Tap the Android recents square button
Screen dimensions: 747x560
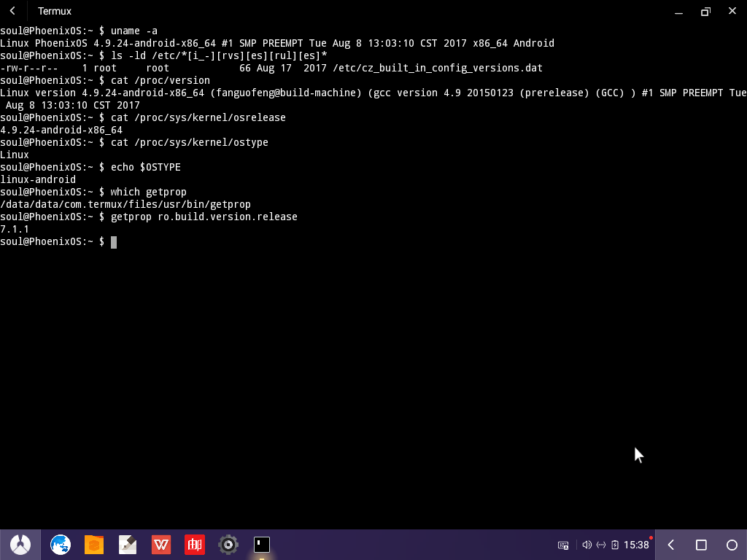[701, 545]
